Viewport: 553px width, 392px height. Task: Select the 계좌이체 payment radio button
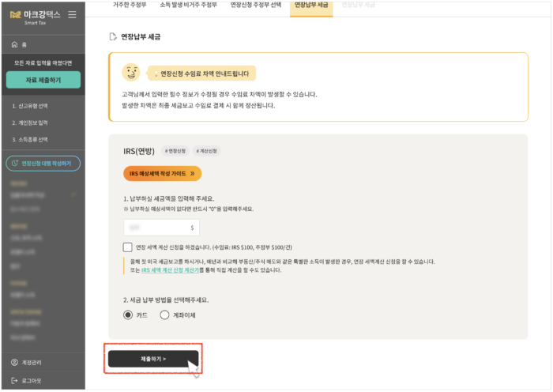pyautogui.click(x=164, y=315)
